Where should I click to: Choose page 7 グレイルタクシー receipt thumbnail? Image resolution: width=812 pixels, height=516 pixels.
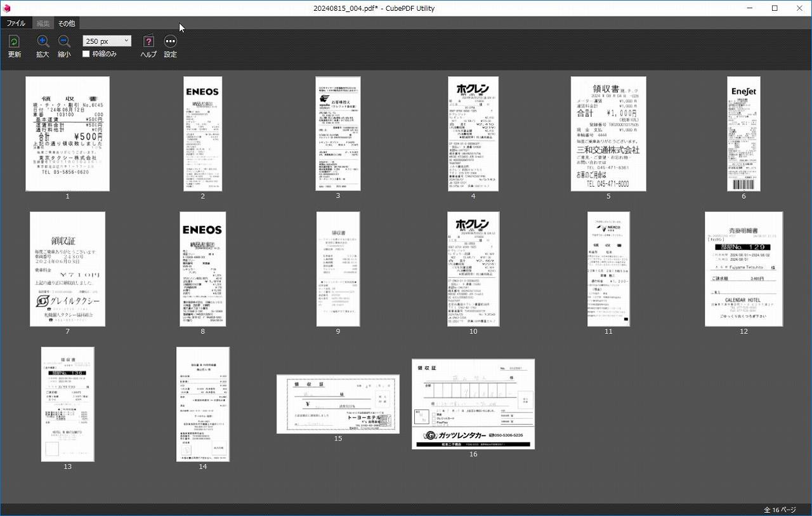(67, 269)
